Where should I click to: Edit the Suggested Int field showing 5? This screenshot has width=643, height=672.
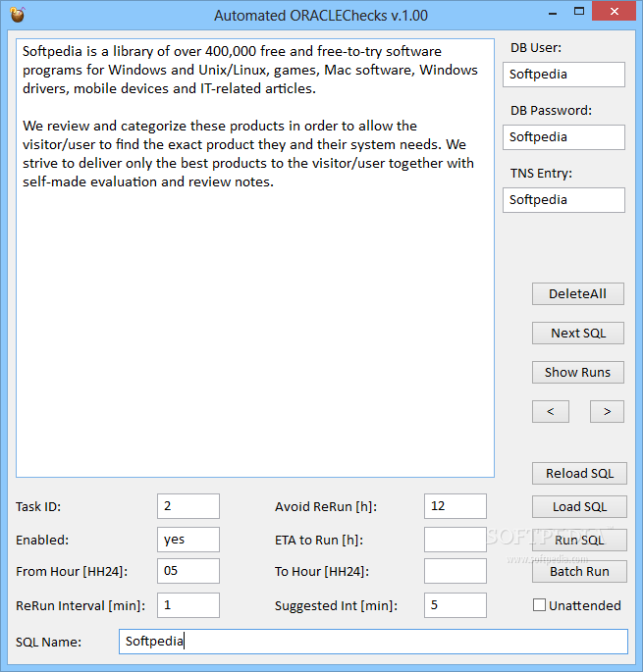coord(455,605)
